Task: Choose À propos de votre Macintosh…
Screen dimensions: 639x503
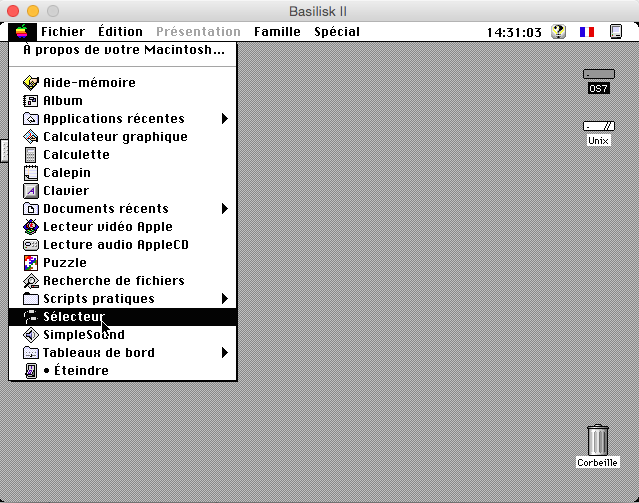Action: 124,50
